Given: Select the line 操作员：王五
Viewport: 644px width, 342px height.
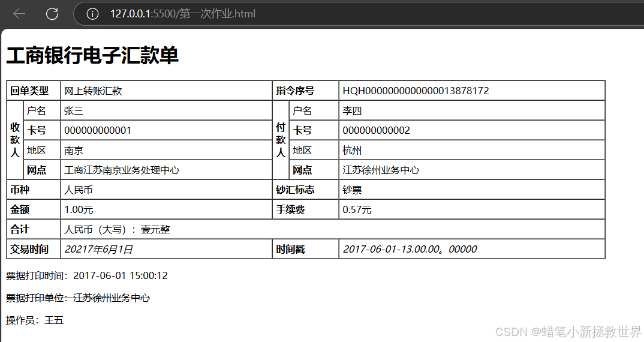Looking at the screenshot, I should 35,320.
